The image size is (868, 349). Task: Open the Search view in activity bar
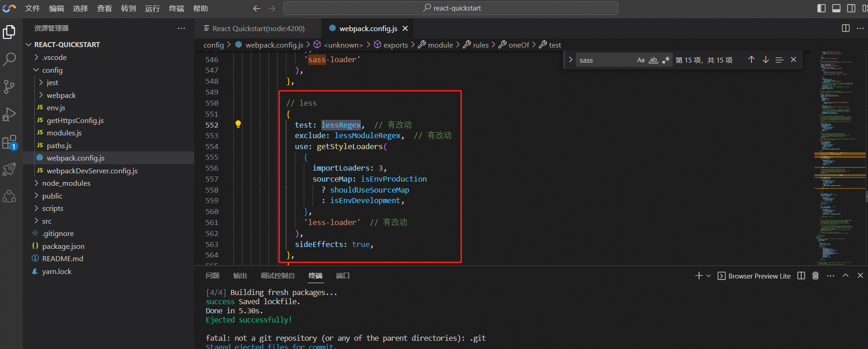tap(9, 59)
